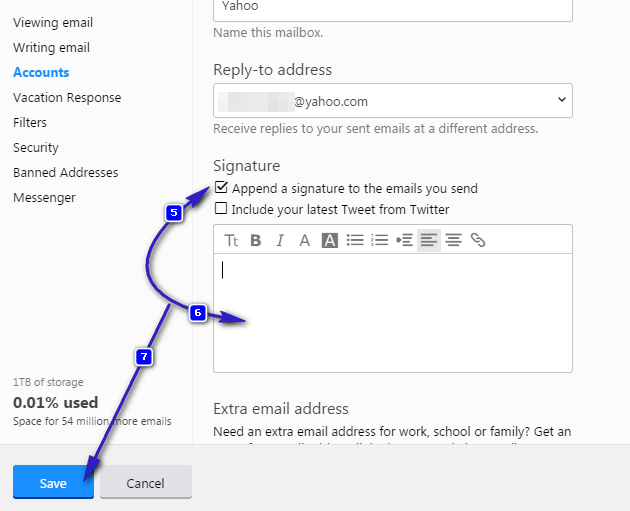Image resolution: width=630 pixels, height=511 pixels.
Task: Save the account settings
Action: (x=53, y=482)
